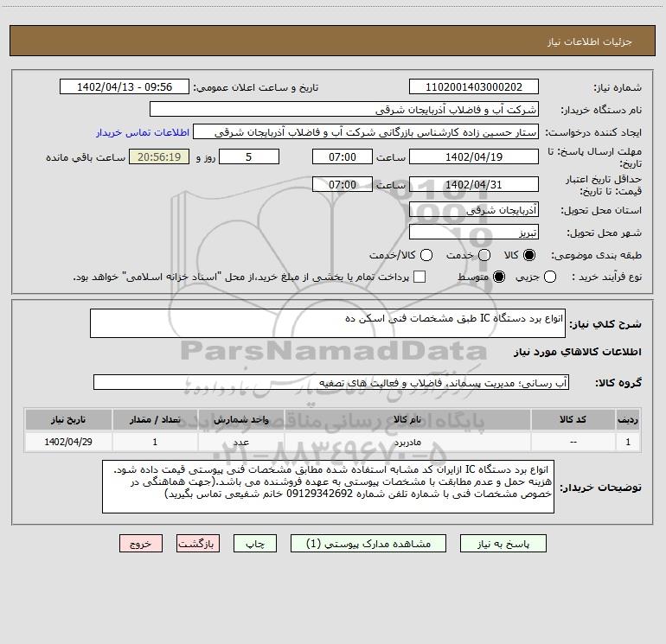Click the بازگشت back button
Viewport: 666px width, 644px height.
tap(198, 544)
